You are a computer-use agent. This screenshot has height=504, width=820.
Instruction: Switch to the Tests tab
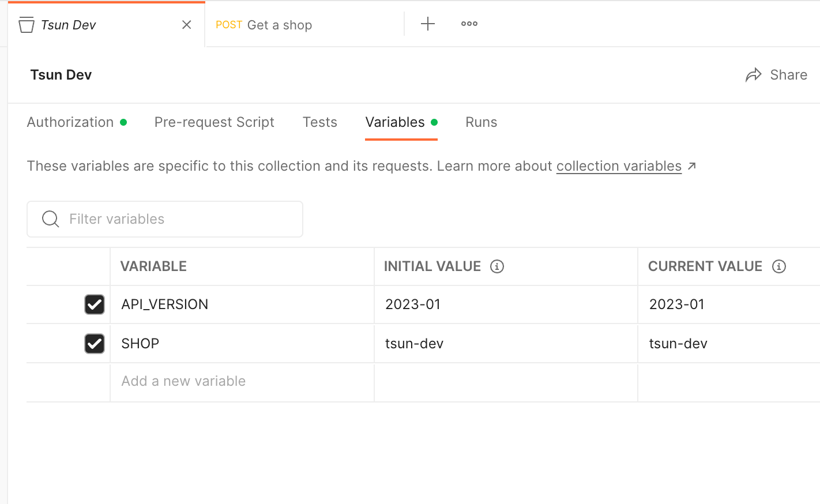pyautogui.click(x=320, y=122)
